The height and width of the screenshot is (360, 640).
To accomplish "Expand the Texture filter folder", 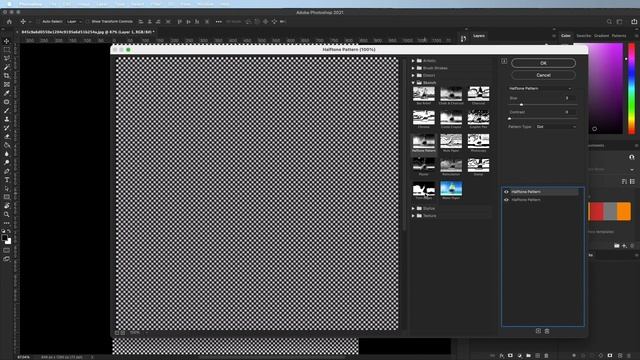I will 413,216.
